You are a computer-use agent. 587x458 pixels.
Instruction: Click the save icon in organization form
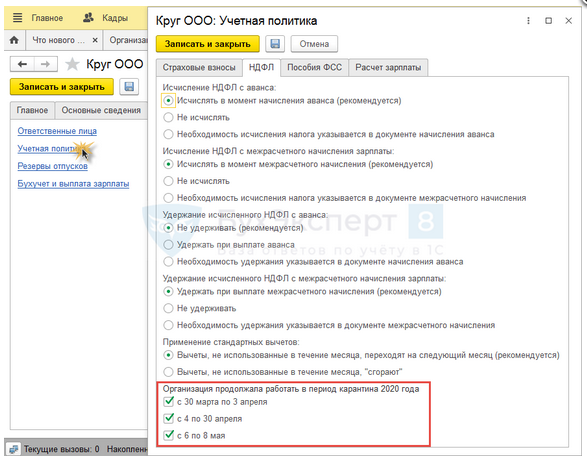(x=129, y=87)
